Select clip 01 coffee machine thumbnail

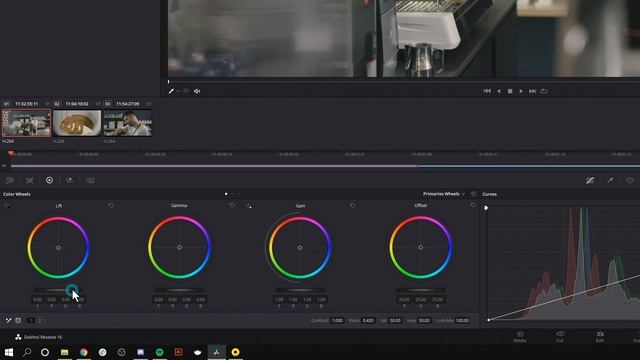point(27,123)
